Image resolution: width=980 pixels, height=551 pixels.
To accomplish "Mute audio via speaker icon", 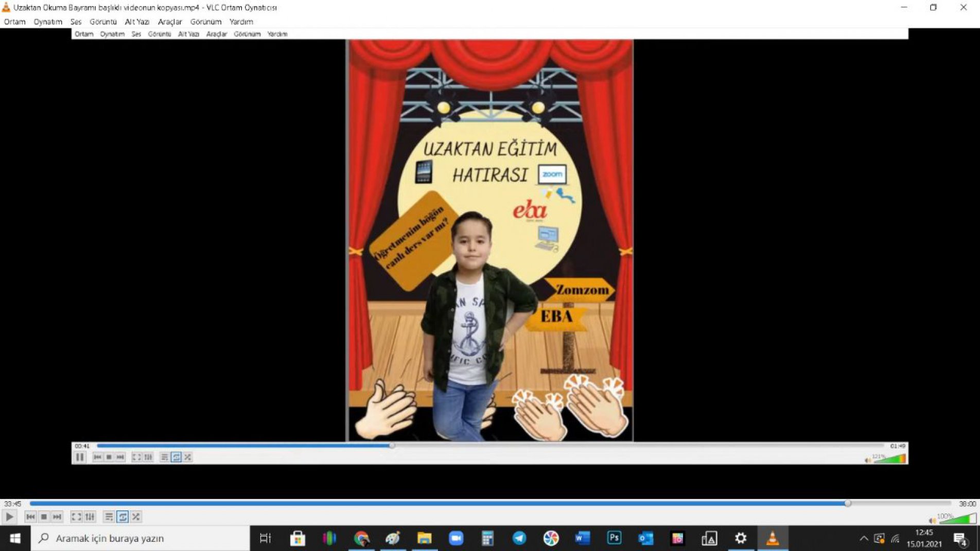I will click(x=932, y=521).
